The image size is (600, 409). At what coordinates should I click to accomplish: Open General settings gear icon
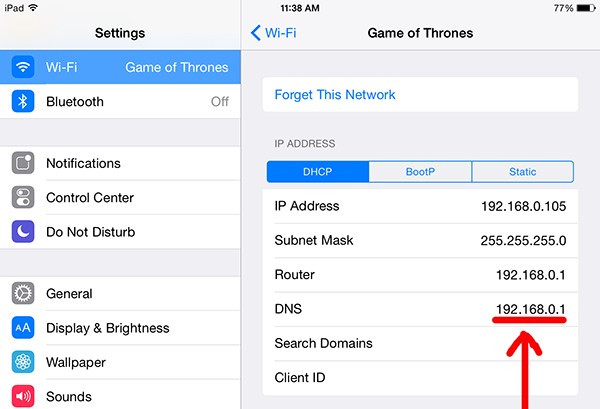coord(23,293)
